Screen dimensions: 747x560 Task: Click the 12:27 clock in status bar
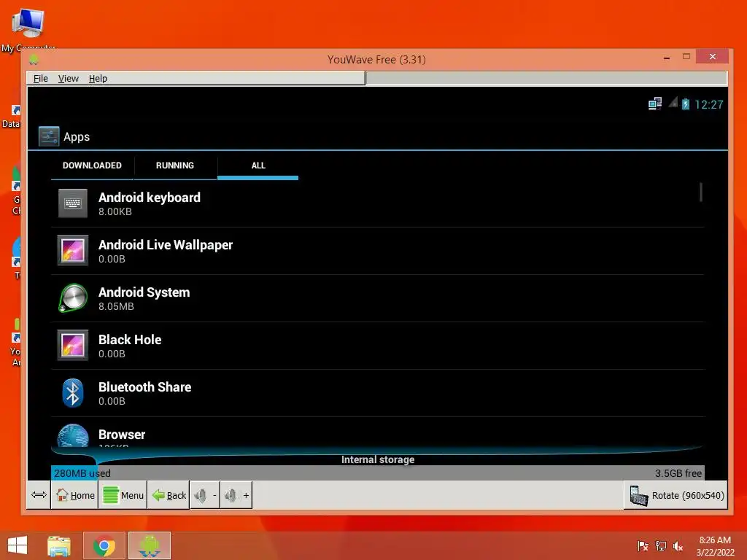click(709, 104)
